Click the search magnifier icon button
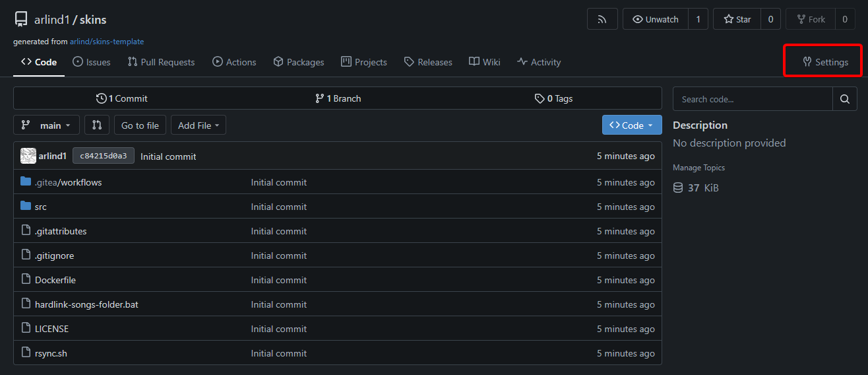The image size is (868, 375). 844,99
